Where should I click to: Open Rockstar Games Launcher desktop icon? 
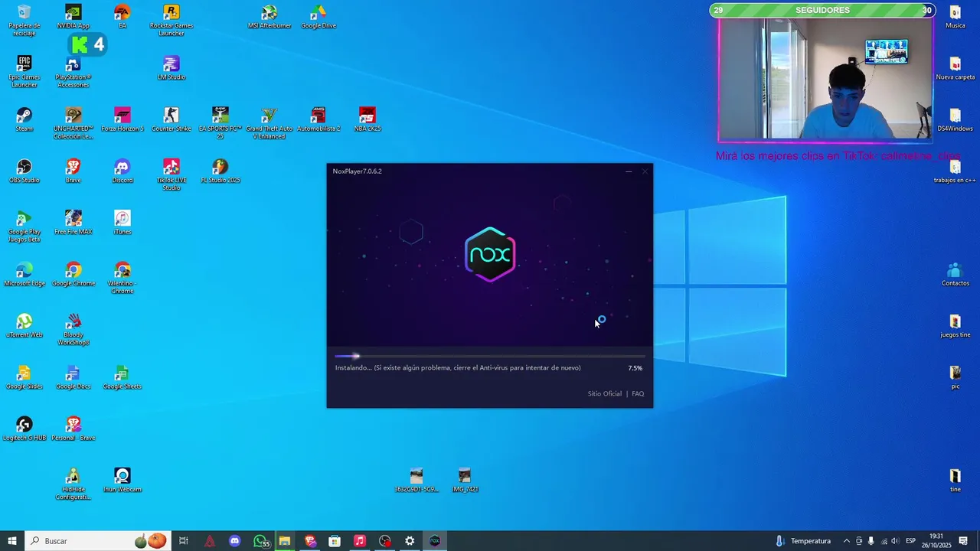171,20
